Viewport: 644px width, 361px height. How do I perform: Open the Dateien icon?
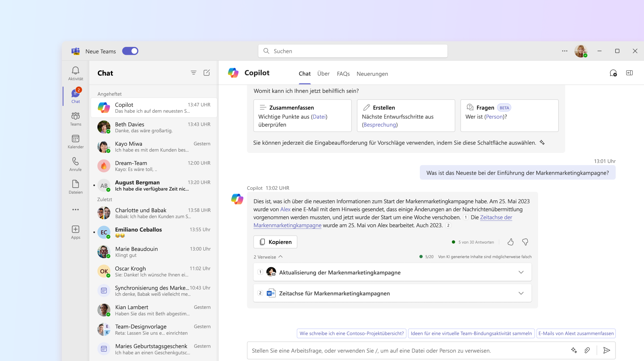click(75, 184)
